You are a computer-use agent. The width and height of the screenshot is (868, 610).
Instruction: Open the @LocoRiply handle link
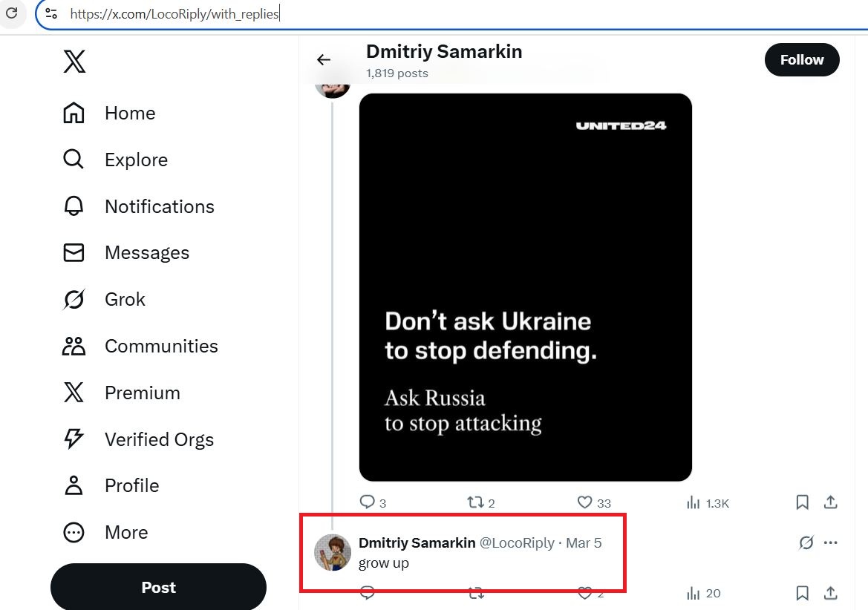pyautogui.click(x=517, y=543)
